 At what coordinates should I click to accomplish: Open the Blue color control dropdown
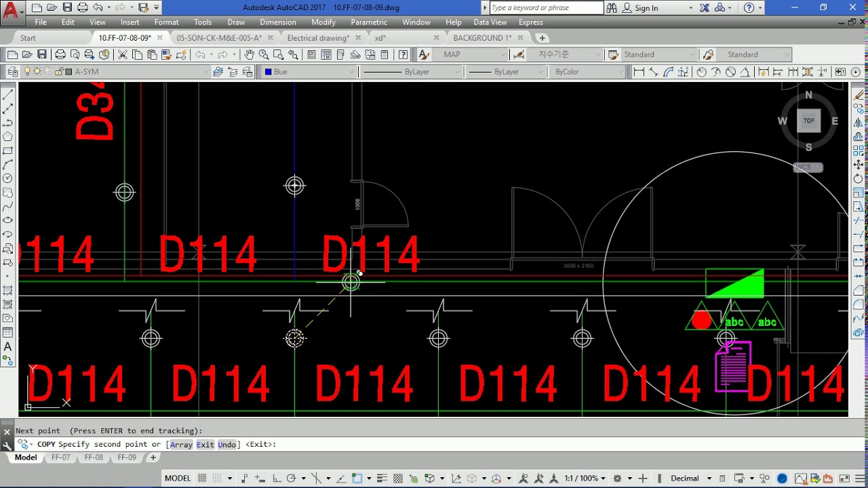pyautogui.click(x=351, y=71)
